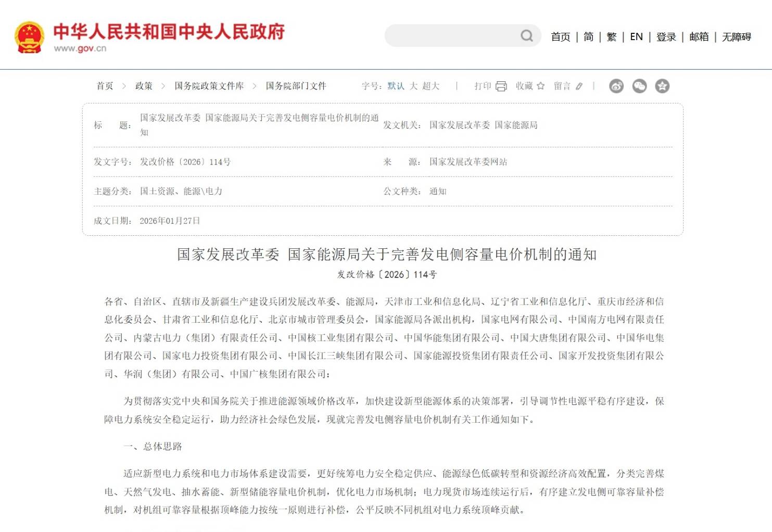This screenshot has height=532, width=772.
Task: Click the printer icon next to 打印
Action: (501, 86)
